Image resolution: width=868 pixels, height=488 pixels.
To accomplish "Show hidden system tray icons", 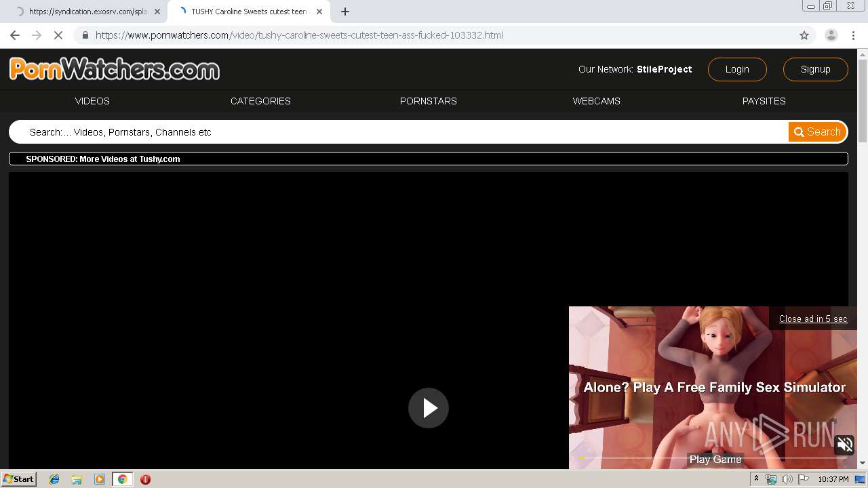I will pos(756,479).
